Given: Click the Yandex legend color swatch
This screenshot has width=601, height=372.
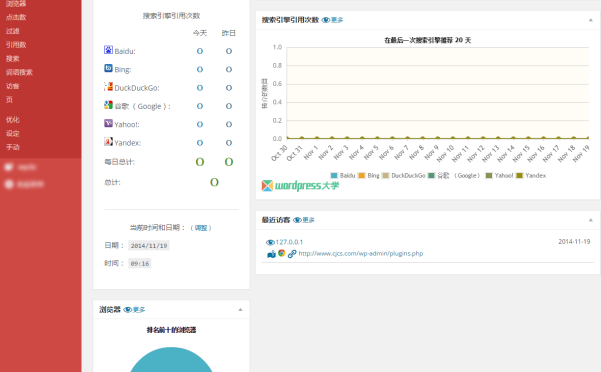Looking at the screenshot, I should point(520,175).
